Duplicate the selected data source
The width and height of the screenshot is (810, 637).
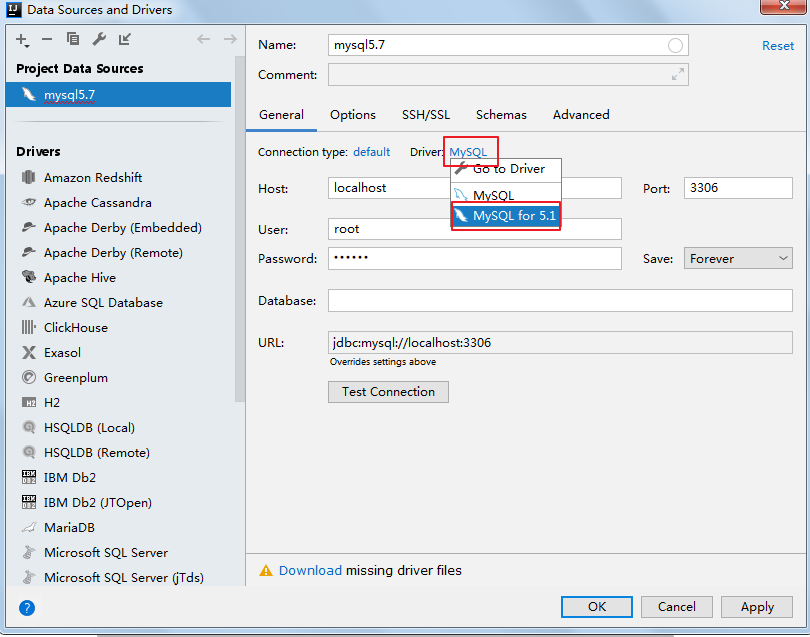tap(73, 39)
